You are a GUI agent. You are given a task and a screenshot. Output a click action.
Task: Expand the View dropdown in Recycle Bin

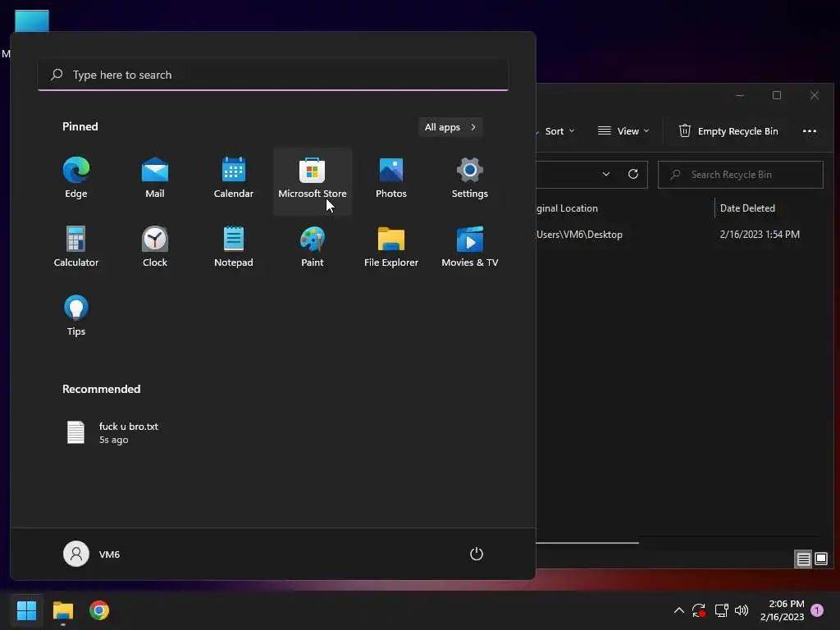coord(623,131)
